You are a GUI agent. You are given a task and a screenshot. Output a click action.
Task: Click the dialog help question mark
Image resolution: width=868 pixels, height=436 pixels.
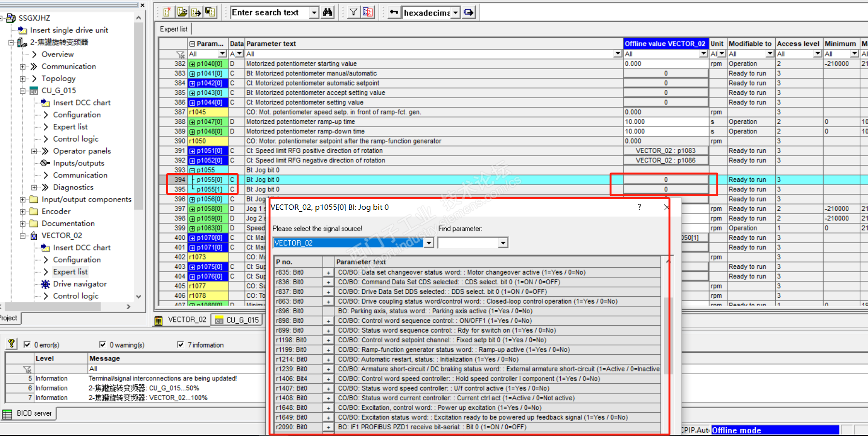coord(640,207)
